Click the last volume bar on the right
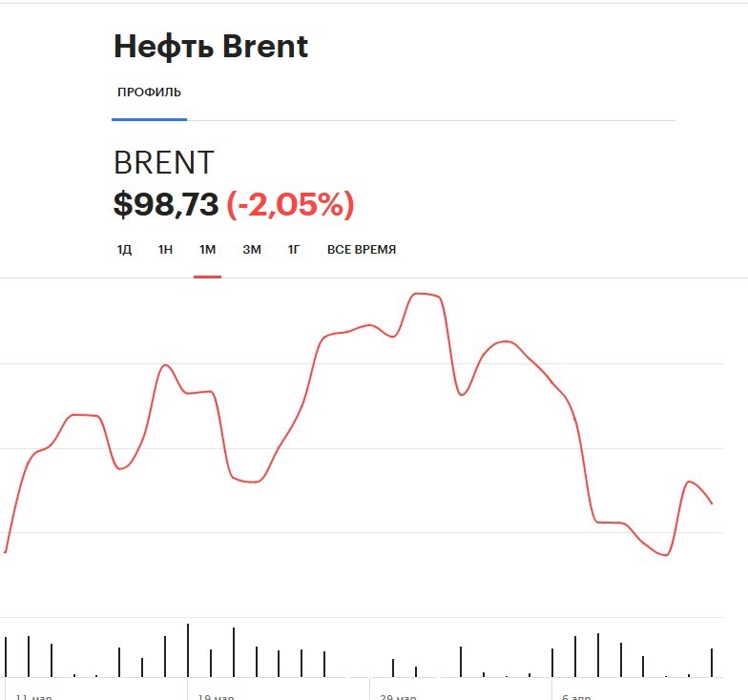The image size is (748, 700). coord(712,662)
